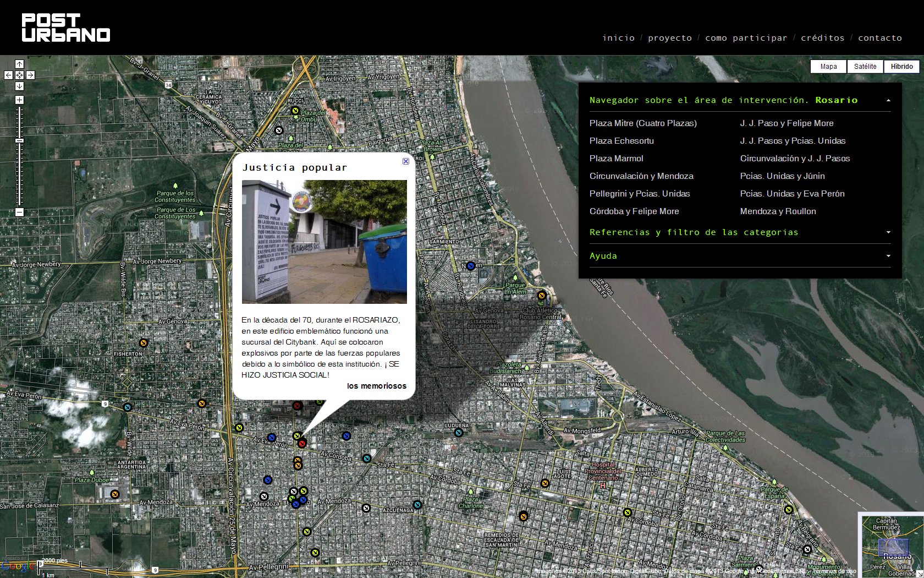Switch map view to Mapa
The height and width of the screenshot is (578, 924).
click(x=828, y=67)
